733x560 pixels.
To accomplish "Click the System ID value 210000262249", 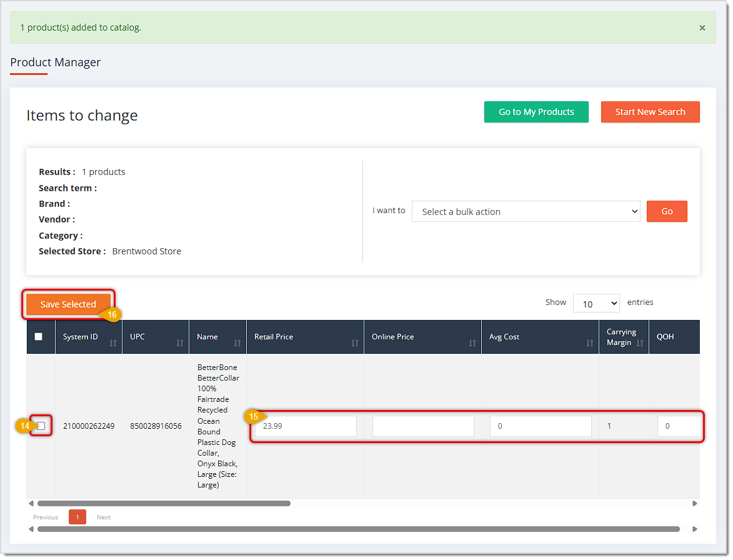I will coord(89,426).
